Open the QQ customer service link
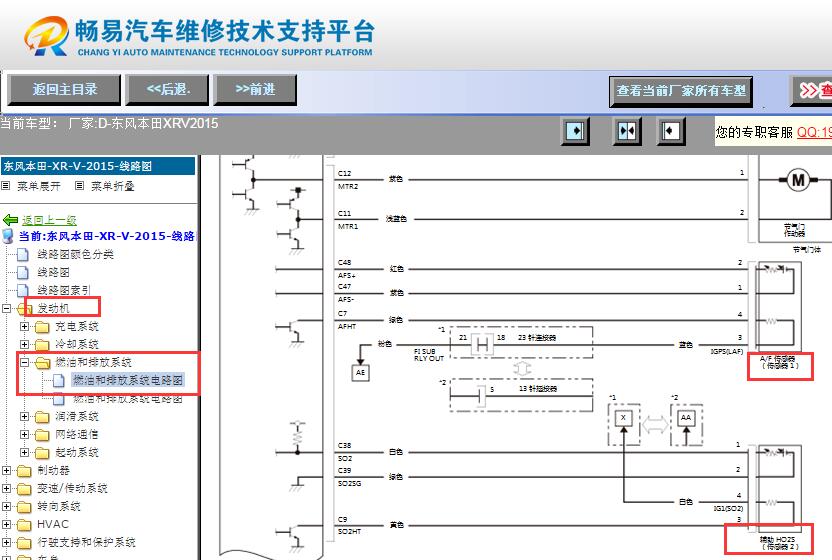832x560 pixels. [x=814, y=132]
